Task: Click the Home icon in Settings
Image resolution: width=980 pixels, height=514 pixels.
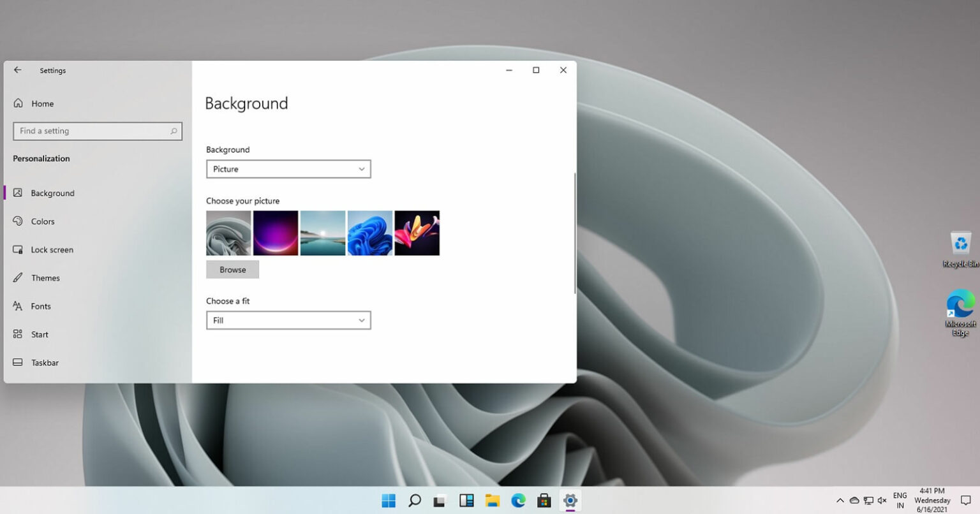Action: [x=19, y=103]
